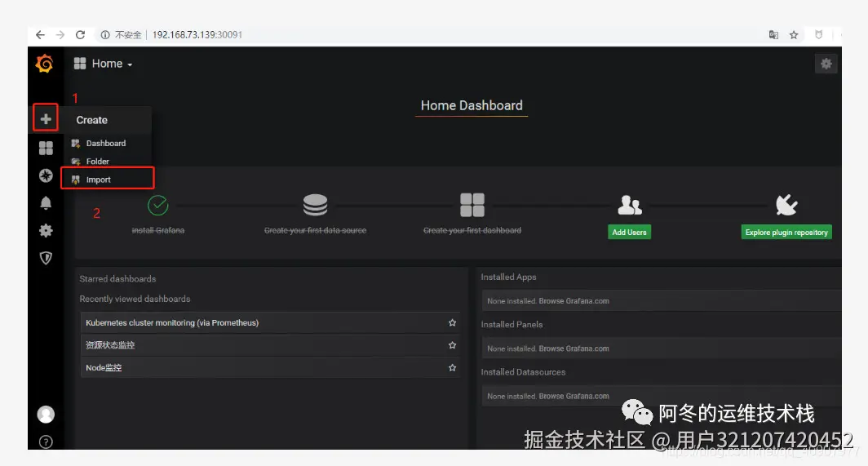Viewport: 868px width, 466px height.
Task: Star the Node监控 dashboard
Action: 452,367
